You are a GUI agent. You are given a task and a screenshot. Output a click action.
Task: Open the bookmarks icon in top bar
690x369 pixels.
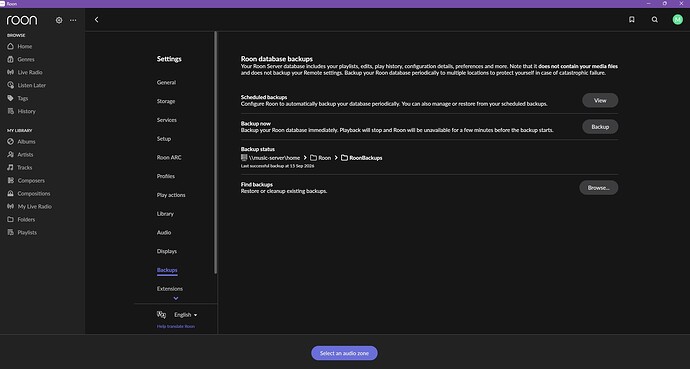[631, 20]
